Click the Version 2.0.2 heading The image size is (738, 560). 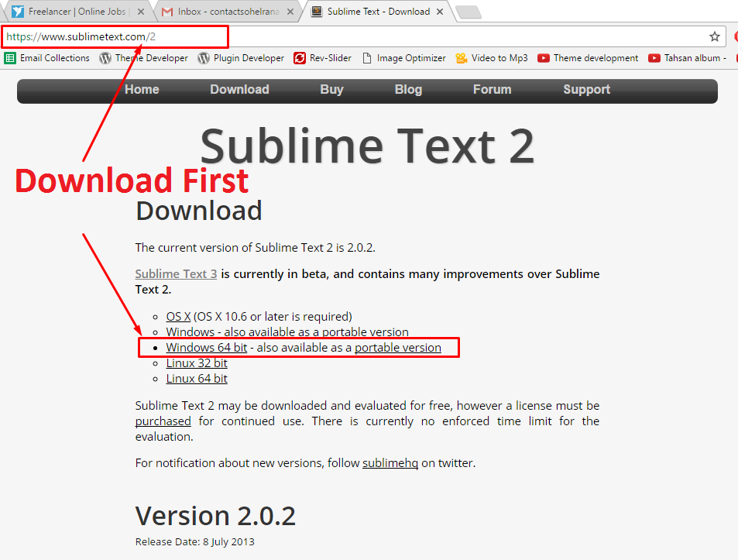pos(215,516)
